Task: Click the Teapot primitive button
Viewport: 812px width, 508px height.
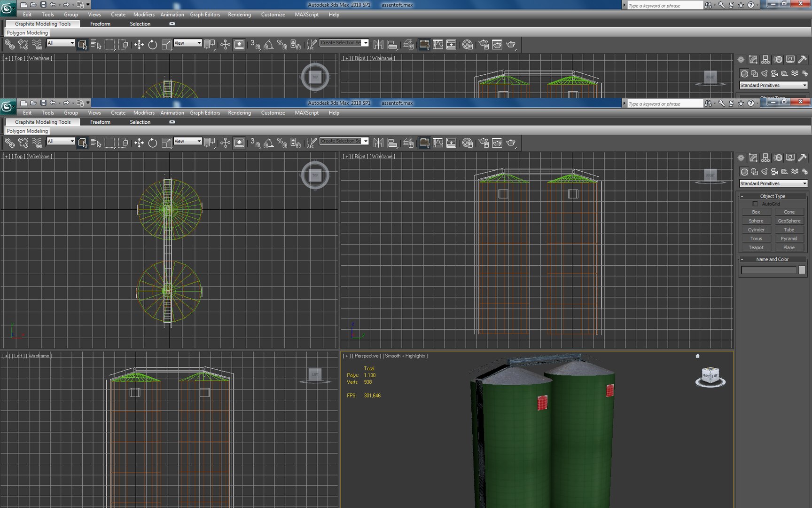Action: click(x=756, y=247)
